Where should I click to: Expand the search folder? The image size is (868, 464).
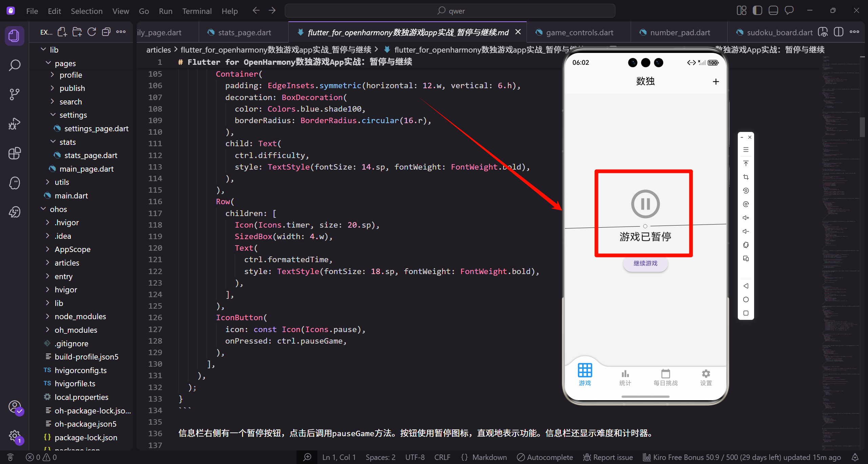pos(81,102)
